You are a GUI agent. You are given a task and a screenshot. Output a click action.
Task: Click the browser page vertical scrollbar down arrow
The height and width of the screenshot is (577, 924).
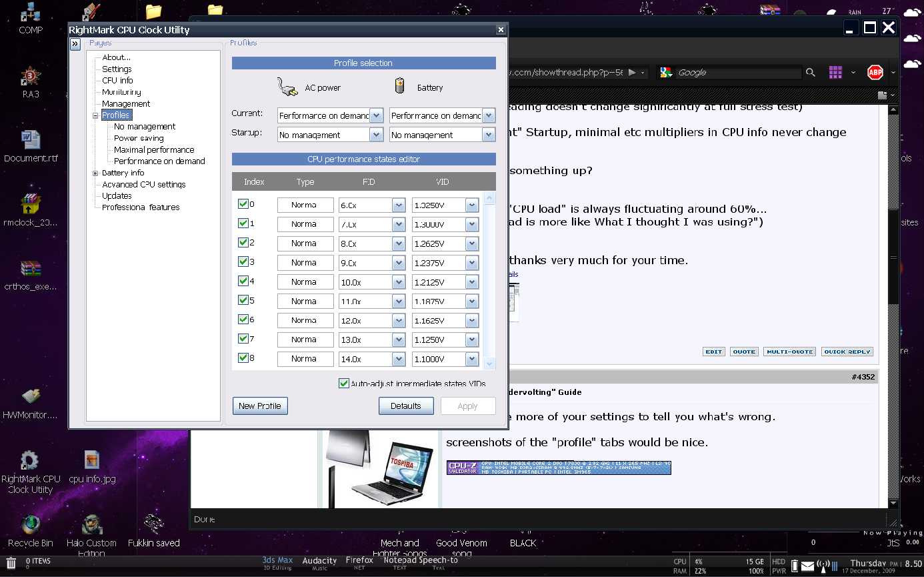point(893,503)
